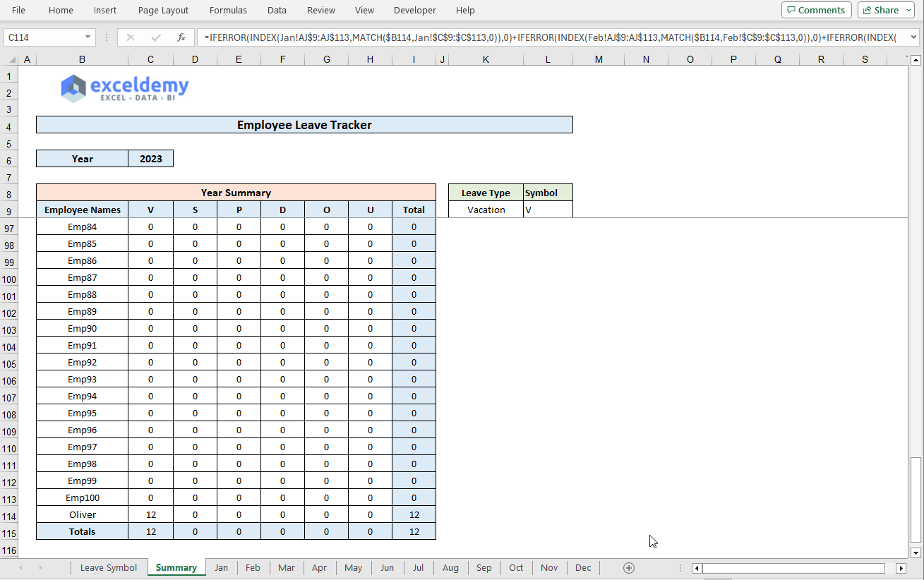Select row 114 by its row header
The width and height of the screenshot is (924, 580).
(x=9, y=516)
